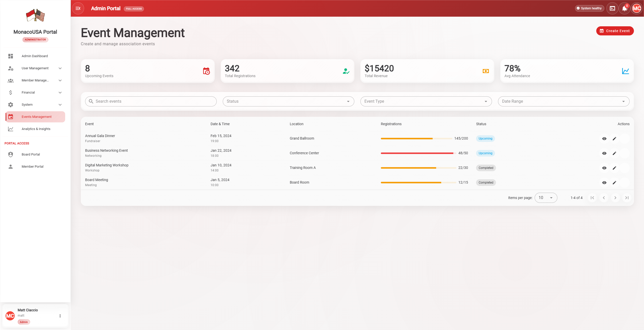Viewport: 644px width, 330px height.
Task: Click the Create Event button
Action: tap(615, 31)
